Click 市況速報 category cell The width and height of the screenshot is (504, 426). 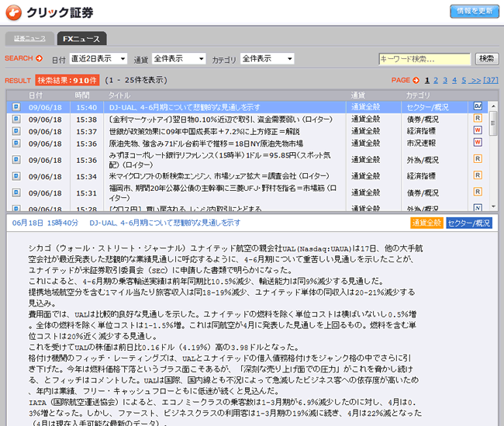(x=421, y=144)
